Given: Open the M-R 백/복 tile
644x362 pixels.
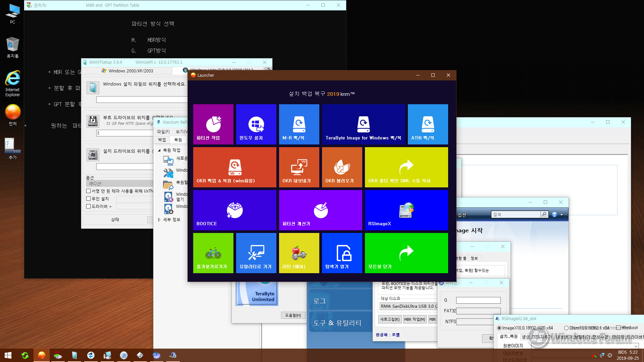Looking at the screenshot, I should click(299, 124).
